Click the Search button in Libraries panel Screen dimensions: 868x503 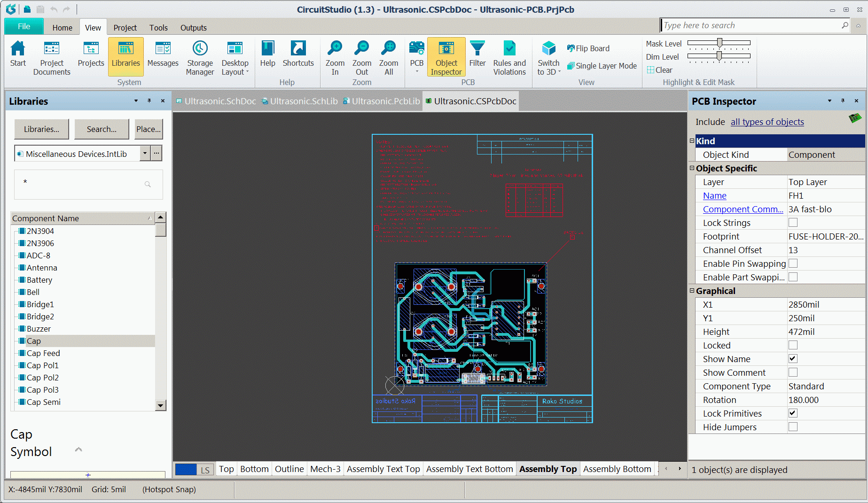pos(102,129)
